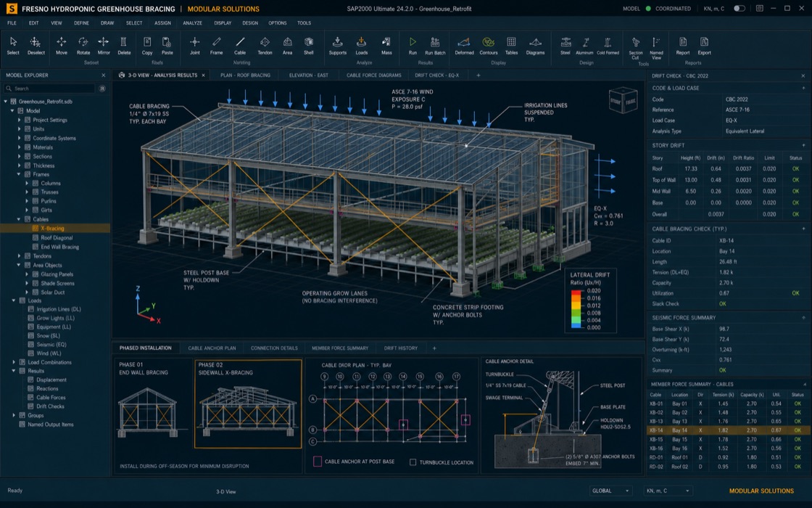Pick the Cable drawing tool
The height and width of the screenshot is (508, 812).
240,46
